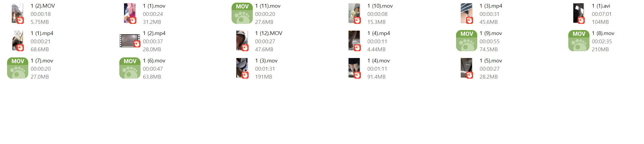Click the 00:07:01 duration of 1 (1).avi
The height and width of the screenshot is (144, 644).
coord(602,14)
